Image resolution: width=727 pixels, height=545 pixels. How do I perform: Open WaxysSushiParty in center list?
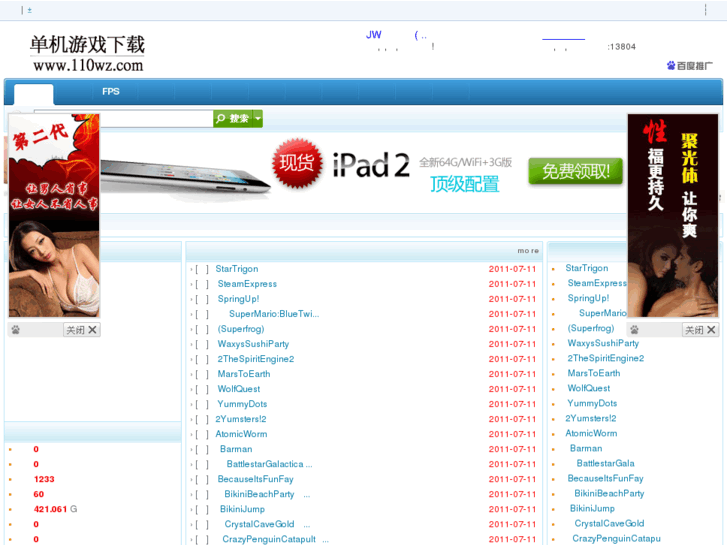(253, 344)
